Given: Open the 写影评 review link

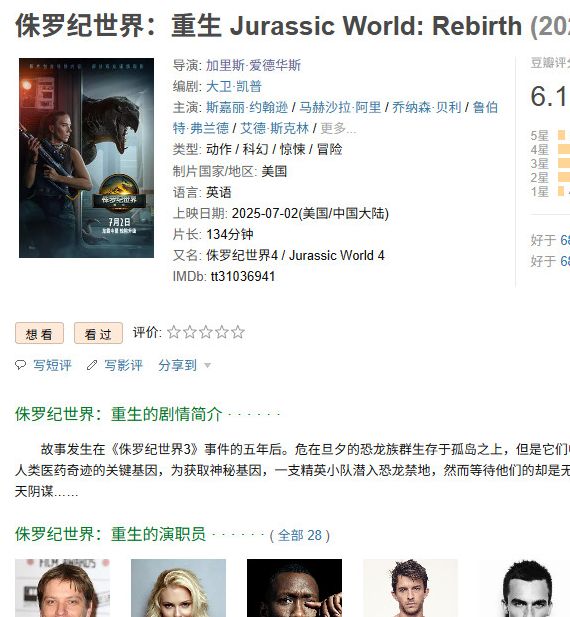Looking at the screenshot, I should (123, 365).
